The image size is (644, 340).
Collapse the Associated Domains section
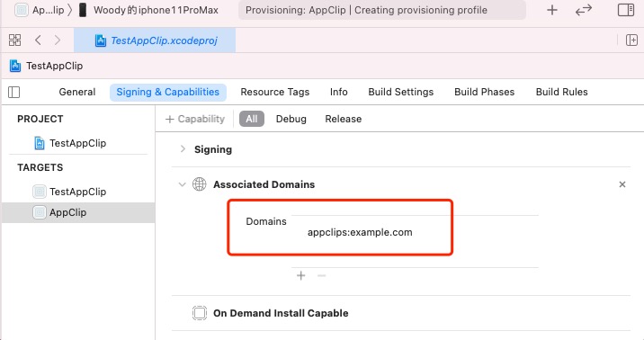click(x=182, y=184)
